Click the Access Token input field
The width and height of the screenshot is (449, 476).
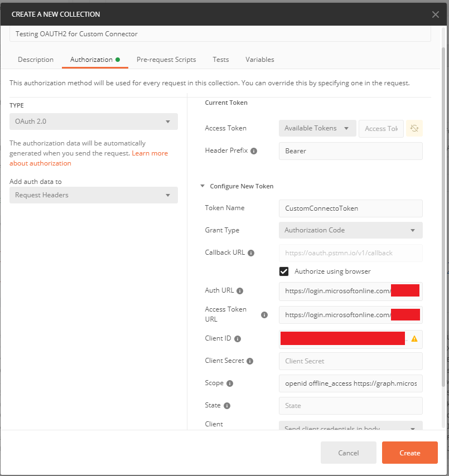382,129
